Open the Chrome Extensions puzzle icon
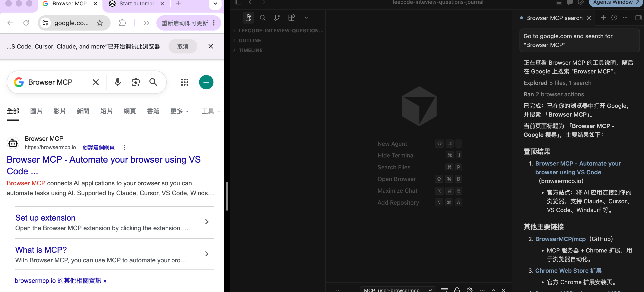Image resolution: width=644 pixels, height=292 pixels. pos(122,23)
